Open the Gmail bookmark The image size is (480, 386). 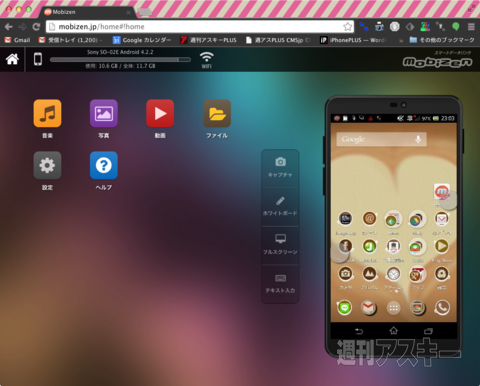click(x=17, y=40)
